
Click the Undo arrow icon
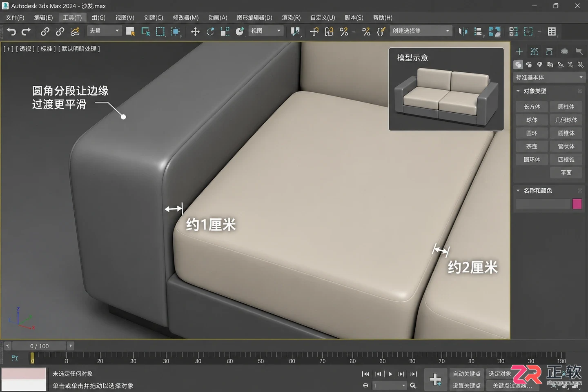coord(11,31)
